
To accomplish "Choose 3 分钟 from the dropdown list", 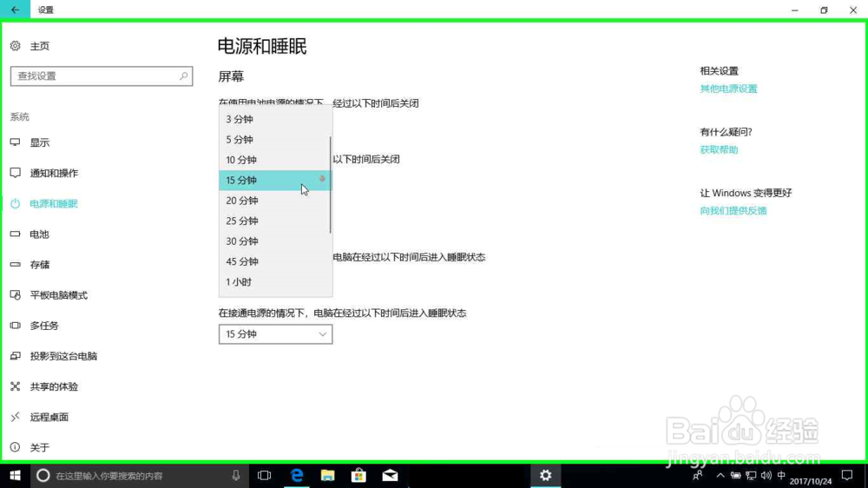I will coord(274,119).
